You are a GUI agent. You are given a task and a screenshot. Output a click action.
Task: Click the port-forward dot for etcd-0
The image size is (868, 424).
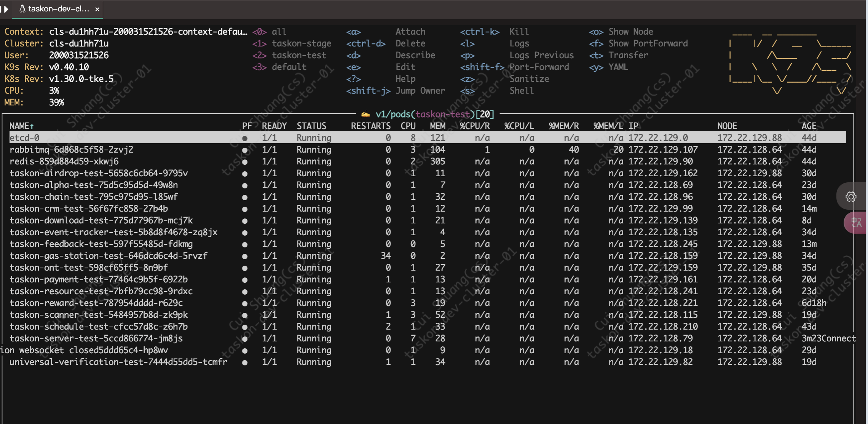point(245,138)
